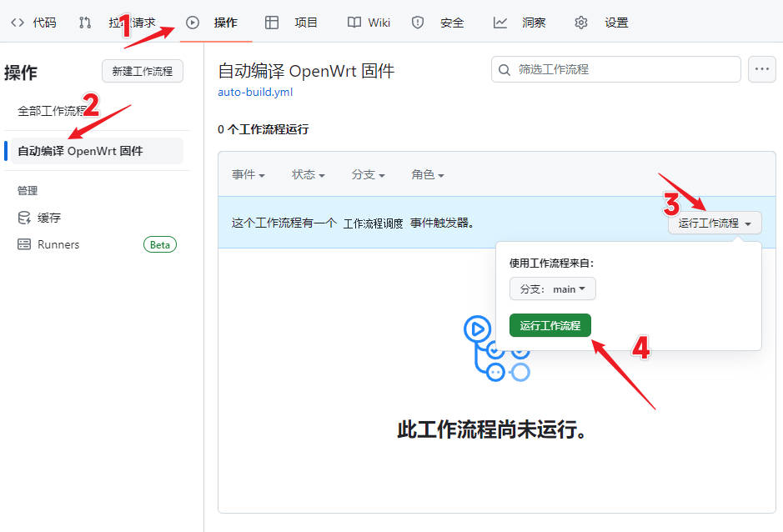The height and width of the screenshot is (532, 783).
Task: Click the 使用工作流程来自 label
Action: coord(552,263)
